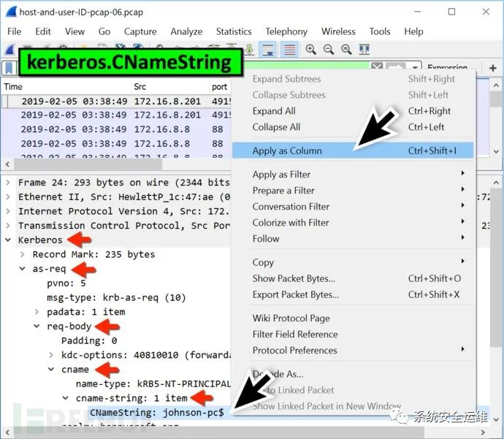Zoom in the main window text

coord(311,49)
